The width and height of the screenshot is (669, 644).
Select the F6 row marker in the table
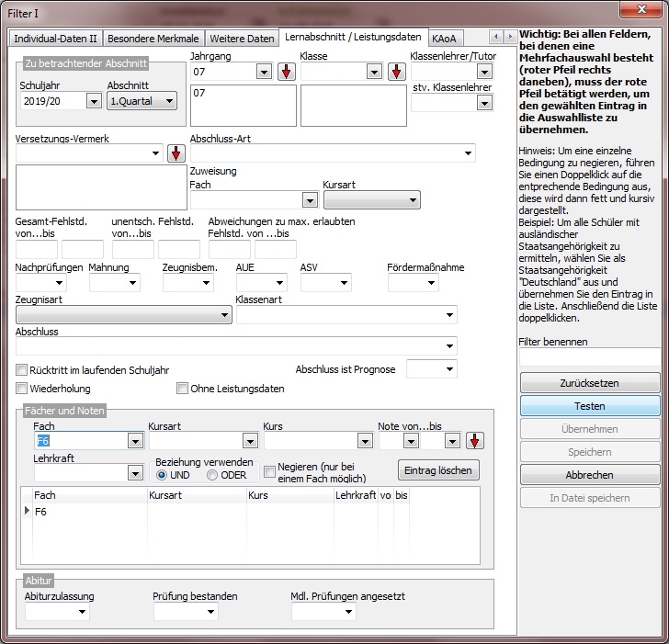coord(28,512)
